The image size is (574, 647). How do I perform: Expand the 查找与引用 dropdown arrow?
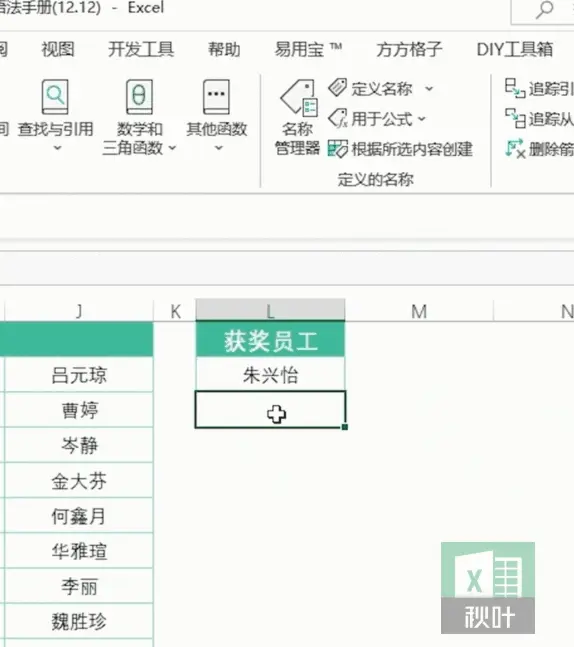coord(57,148)
